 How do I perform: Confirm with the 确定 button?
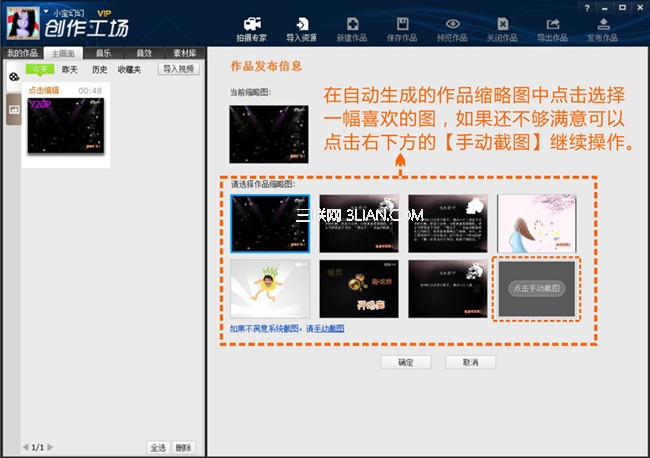[x=406, y=362]
